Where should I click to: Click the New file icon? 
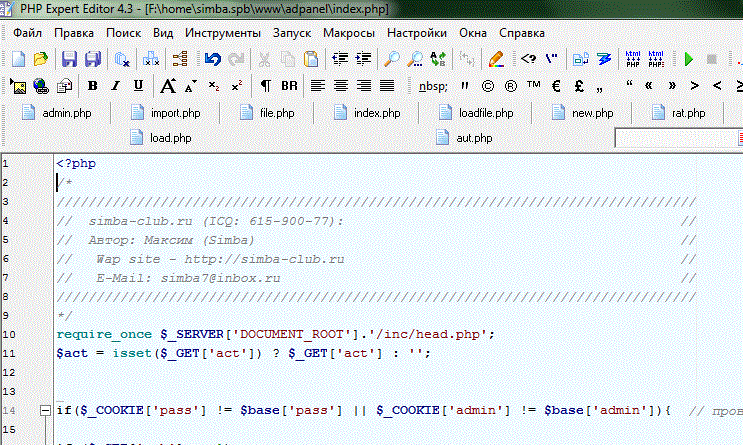(17, 59)
